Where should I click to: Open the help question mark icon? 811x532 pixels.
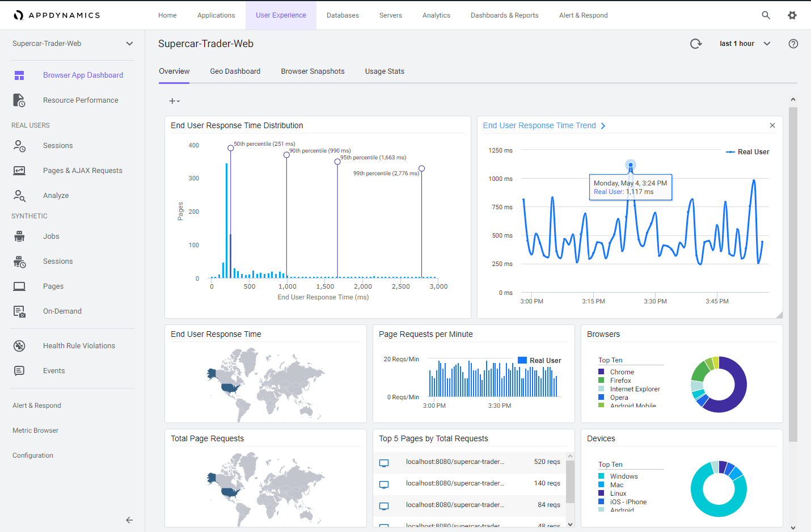[793, 44]
